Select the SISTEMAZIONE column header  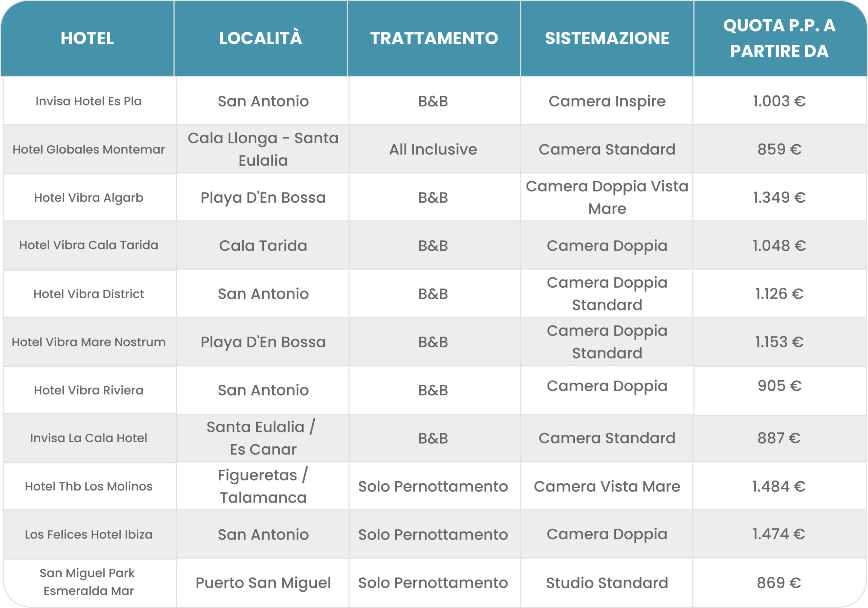tap(607, 38)
